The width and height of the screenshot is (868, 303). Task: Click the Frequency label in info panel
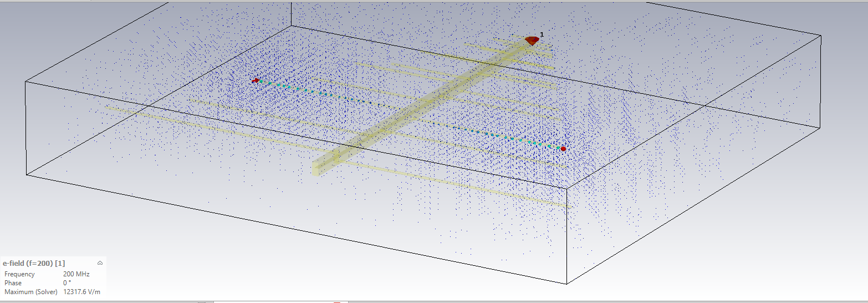19,274
